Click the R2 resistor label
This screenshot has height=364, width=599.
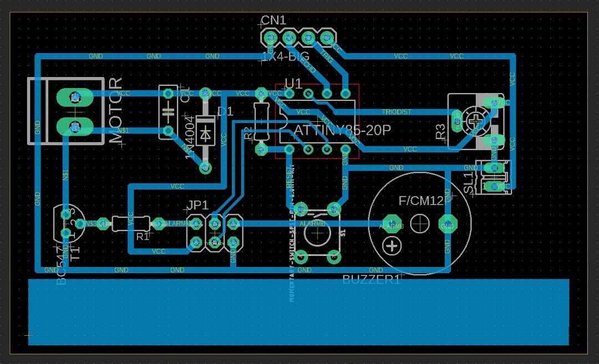[x=248, y=133]
